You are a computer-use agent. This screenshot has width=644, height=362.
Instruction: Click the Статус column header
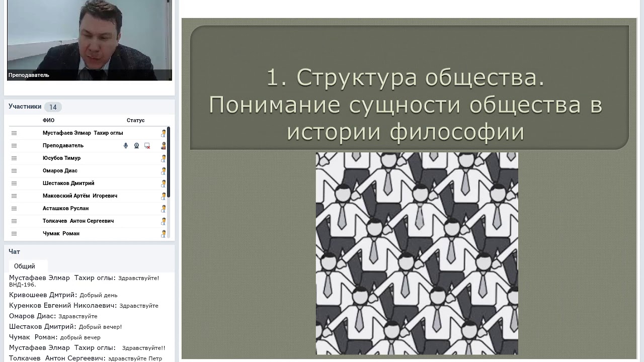pyautogui.click(x=135, y=120)
